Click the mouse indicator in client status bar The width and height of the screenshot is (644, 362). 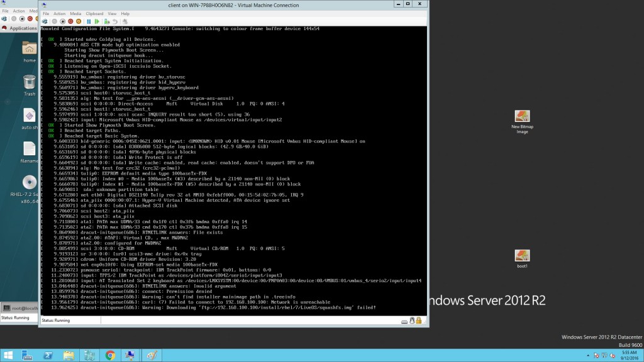tap(412, 321)
